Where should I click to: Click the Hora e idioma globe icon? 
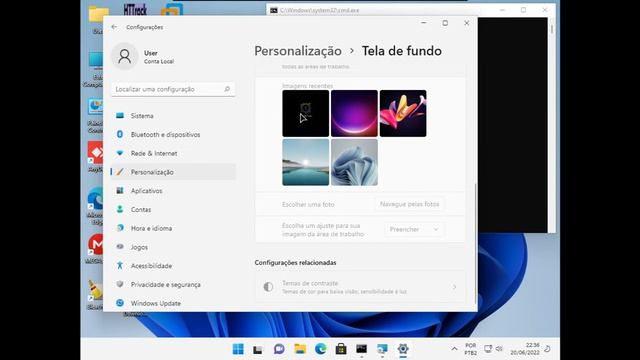120,228
